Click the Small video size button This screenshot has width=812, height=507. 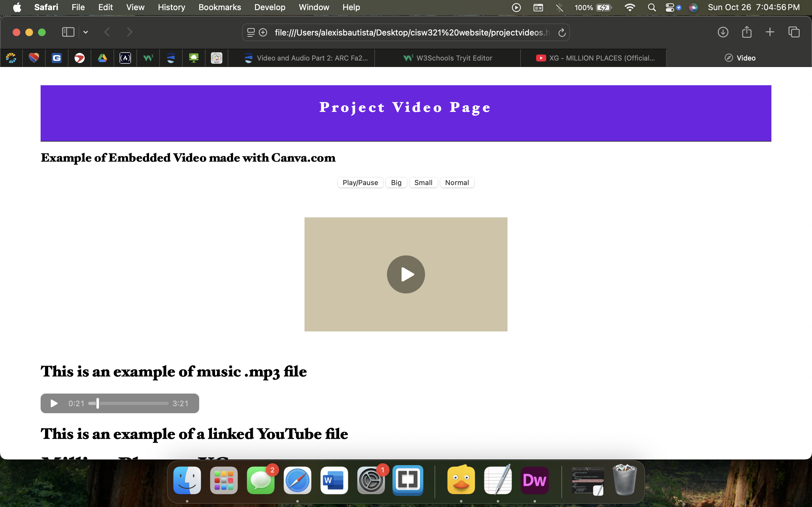(x=423, y=183)
